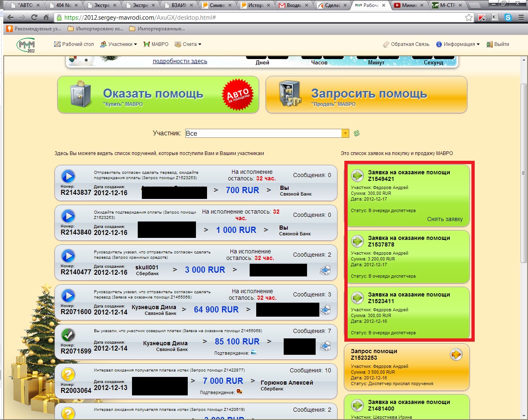
Task: Click the 64 900 RUR amount
Action: point(216,310)
